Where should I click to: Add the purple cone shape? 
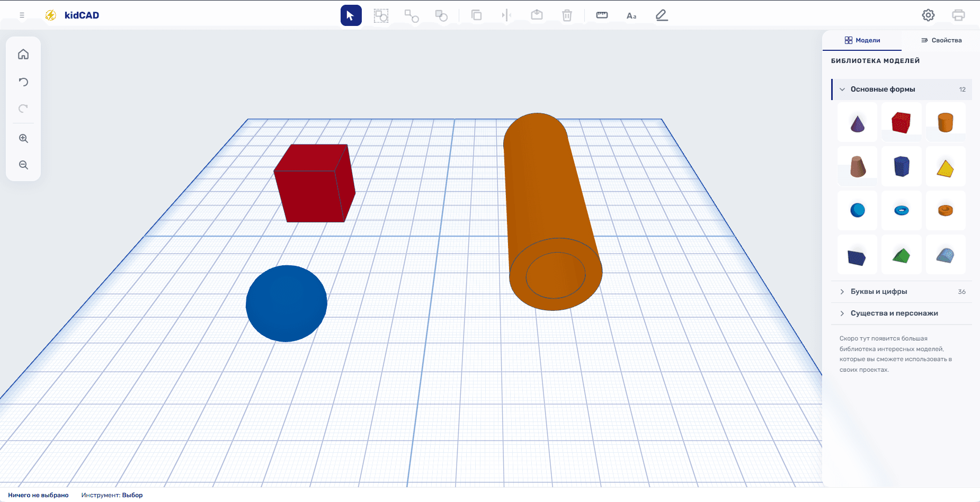(857, 123)
